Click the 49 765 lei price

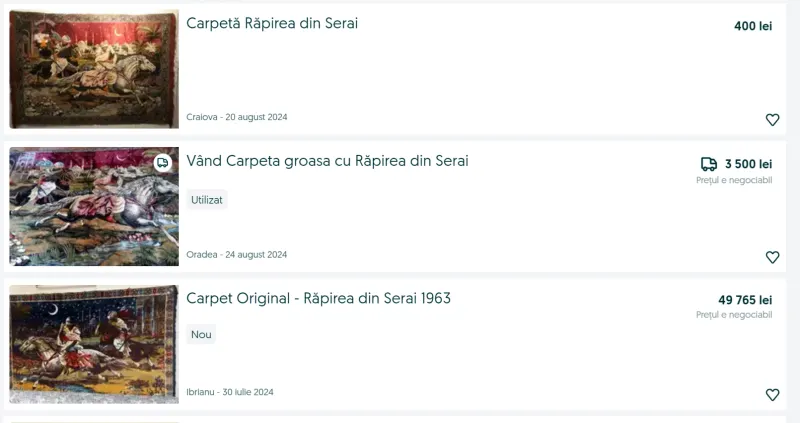[x=745, y=300]
